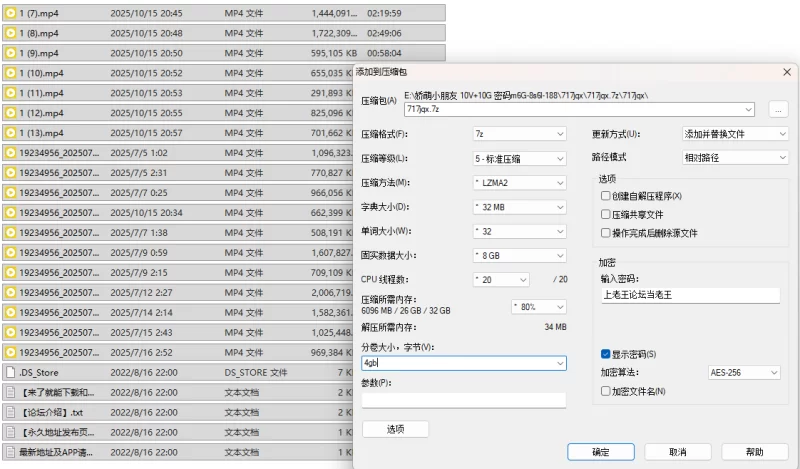Click the 【论坛介绍】.txt document icon
800x469 pixels.
point(11,412)
